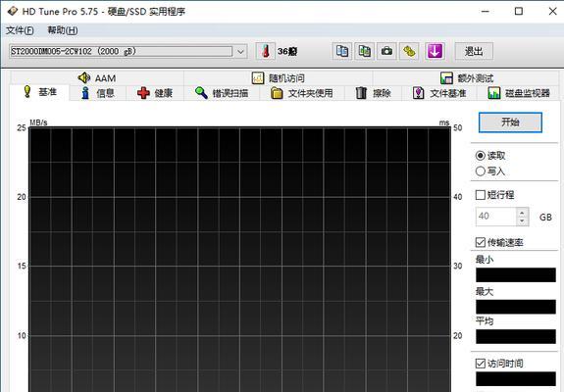Click the 开始 button
Screen dimensions: 564x392
click(x=510, y=122)
